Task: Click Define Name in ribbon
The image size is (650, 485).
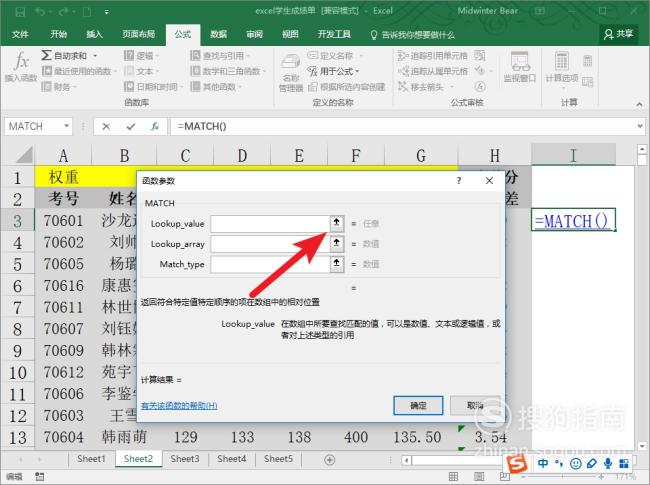Action: (x=330, y=56)
